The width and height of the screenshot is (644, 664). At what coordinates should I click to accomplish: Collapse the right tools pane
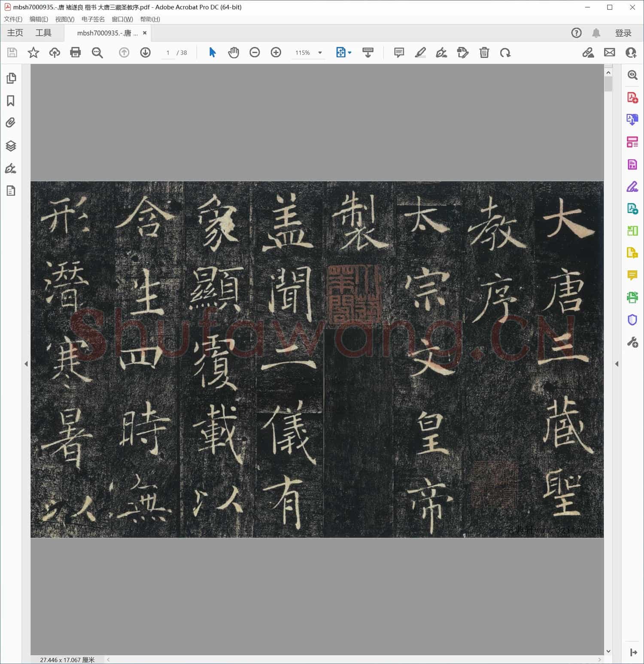coord(617,364)
